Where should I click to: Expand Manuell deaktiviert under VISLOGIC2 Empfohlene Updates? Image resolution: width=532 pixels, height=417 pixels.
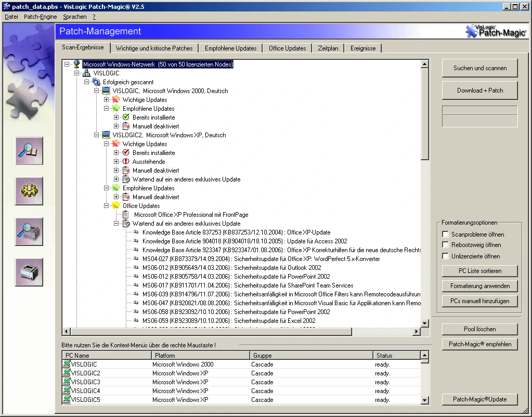116,197
